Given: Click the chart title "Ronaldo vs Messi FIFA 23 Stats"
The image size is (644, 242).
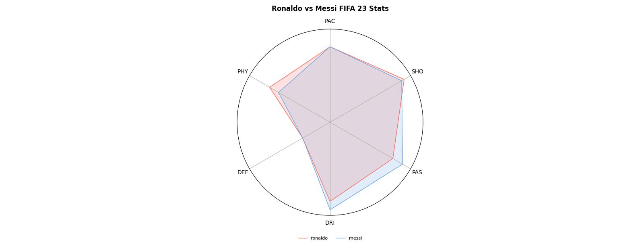Looking at the screenshot, I should click(330, 8).
